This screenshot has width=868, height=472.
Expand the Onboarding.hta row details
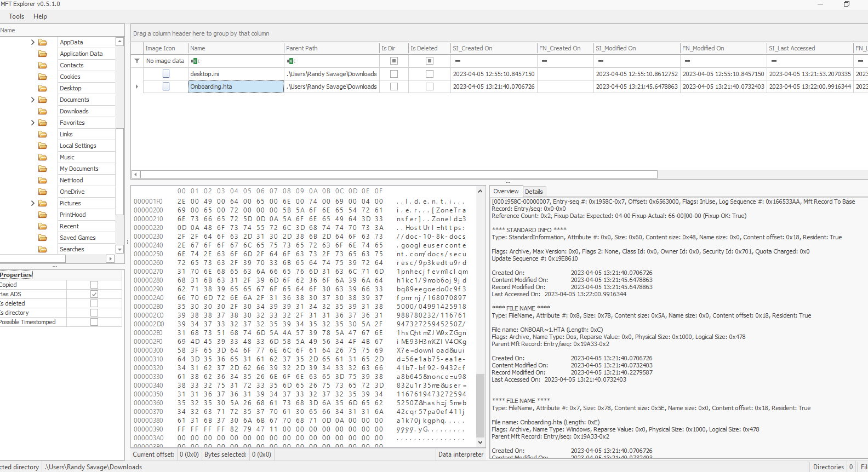point(137,87)
